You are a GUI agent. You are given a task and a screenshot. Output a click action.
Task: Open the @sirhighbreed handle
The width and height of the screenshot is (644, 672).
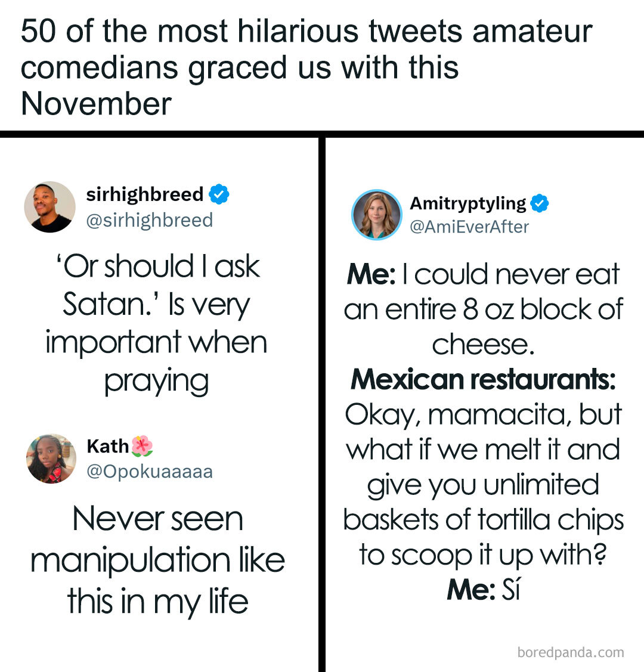[150, 220]
